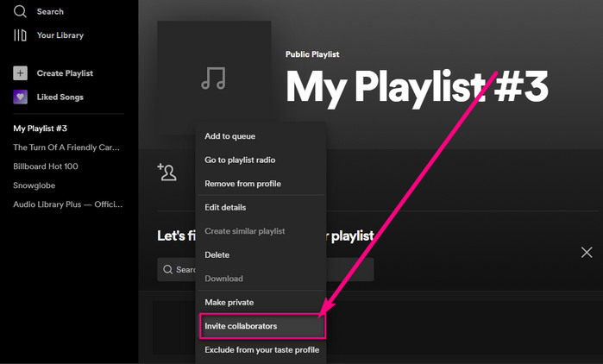This screenshot has height=364, width=603.
Task: Choose Invite collaborators menu option
Action: click(x=262, y=326)
